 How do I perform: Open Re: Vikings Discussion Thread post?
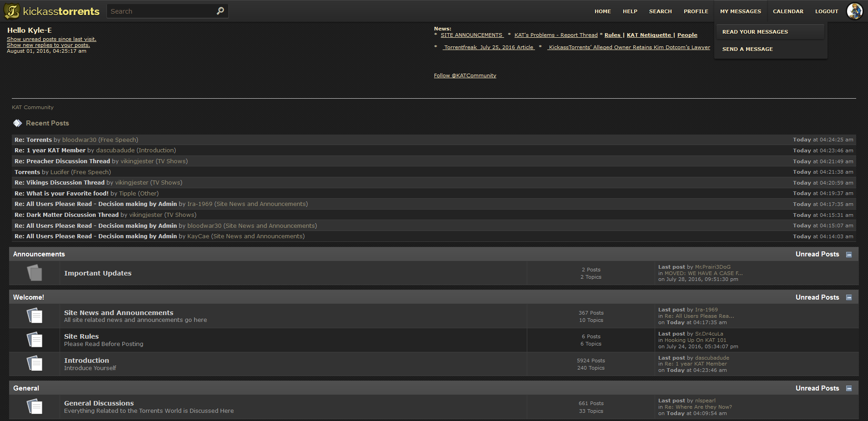click(x=60, y=182)
